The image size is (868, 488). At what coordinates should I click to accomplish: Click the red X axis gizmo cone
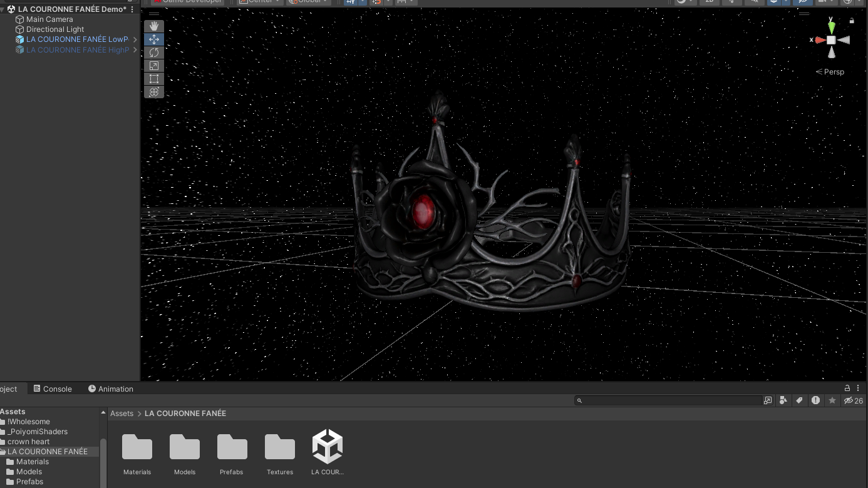click(x=820, y=40)
